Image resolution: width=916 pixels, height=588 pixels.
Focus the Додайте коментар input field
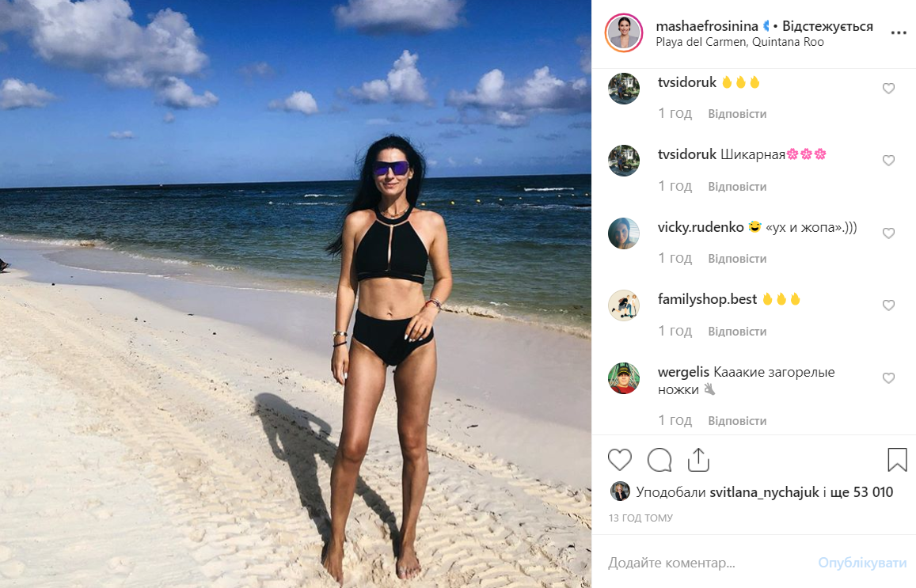707,563
